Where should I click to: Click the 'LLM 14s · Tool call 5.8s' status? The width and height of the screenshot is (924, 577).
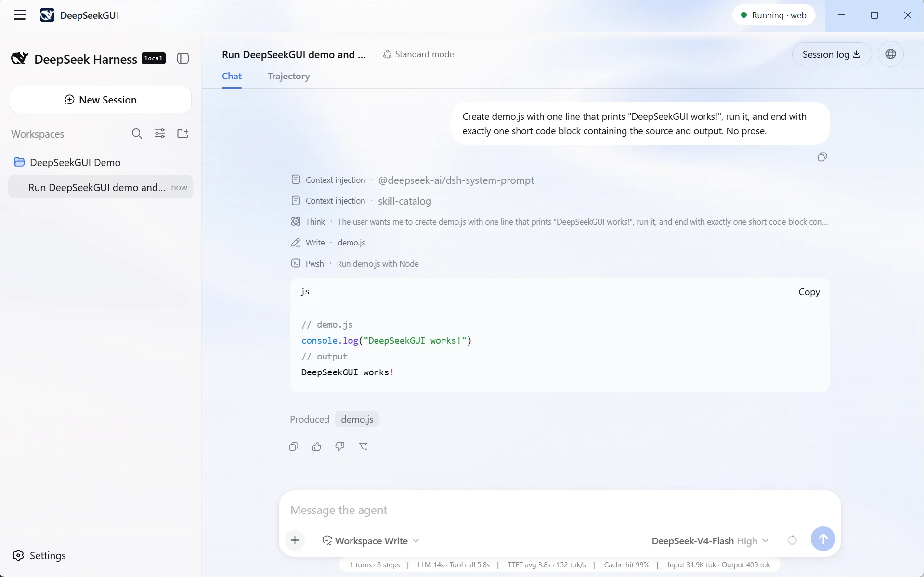[454, 565]
